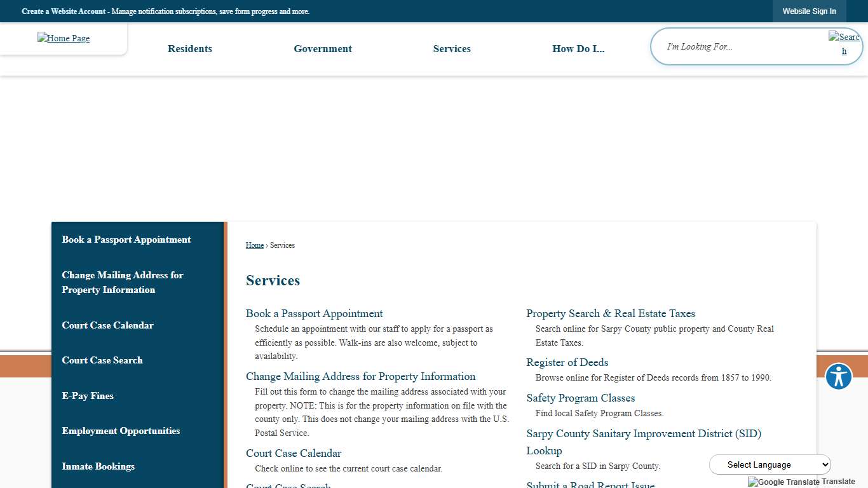Screen dimensions: 868x488
Task: Navigate to Home via breadcrumb link
Action: pos(254,245)
